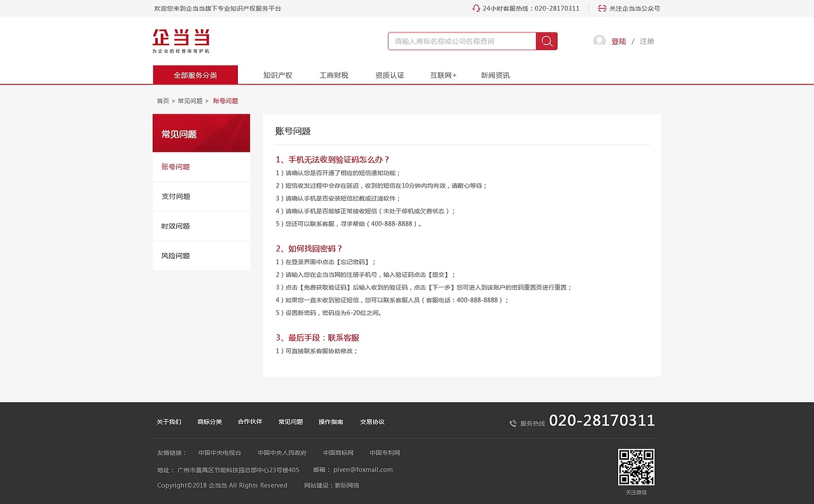
Task: Scan-click the 关注微信 QR code
Action: 636,466
